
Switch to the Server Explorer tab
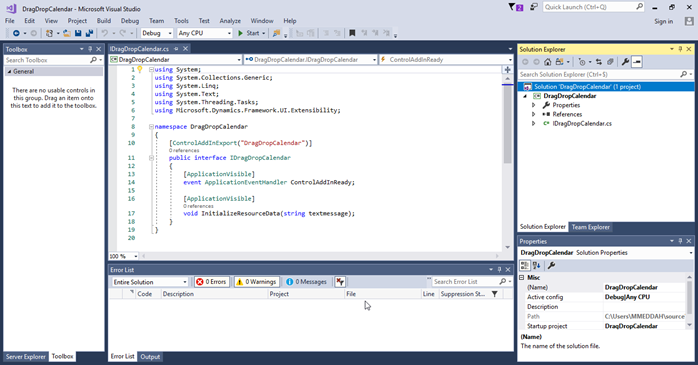pyautogui.click(x=26, y=357)
